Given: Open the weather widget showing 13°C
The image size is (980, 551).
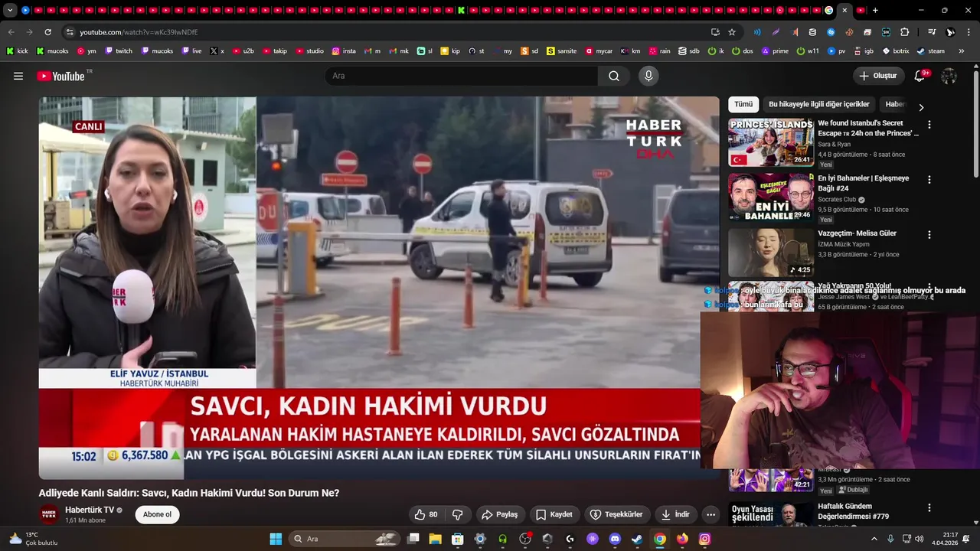Looking at the screenshot, I should point(34,539).
